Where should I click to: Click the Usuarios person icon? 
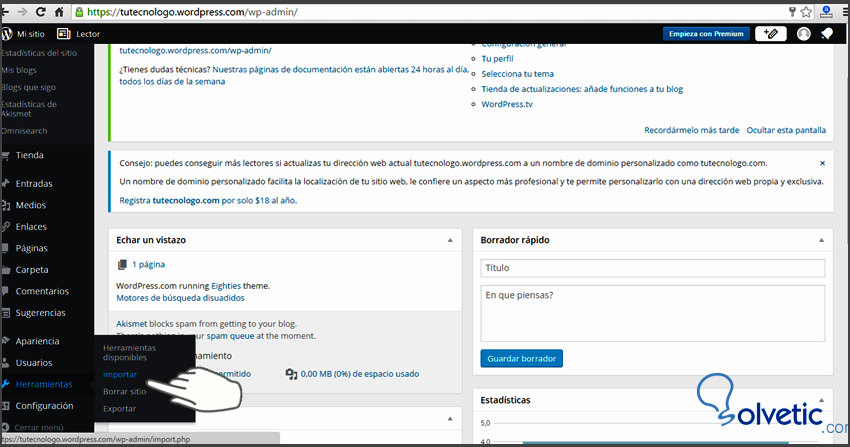(x=5, y=362)
